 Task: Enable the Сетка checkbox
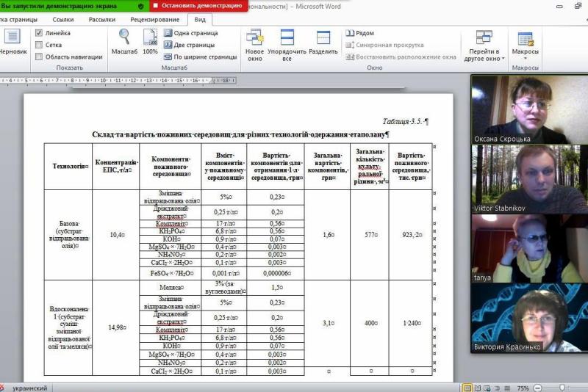(x=39, y=45)
